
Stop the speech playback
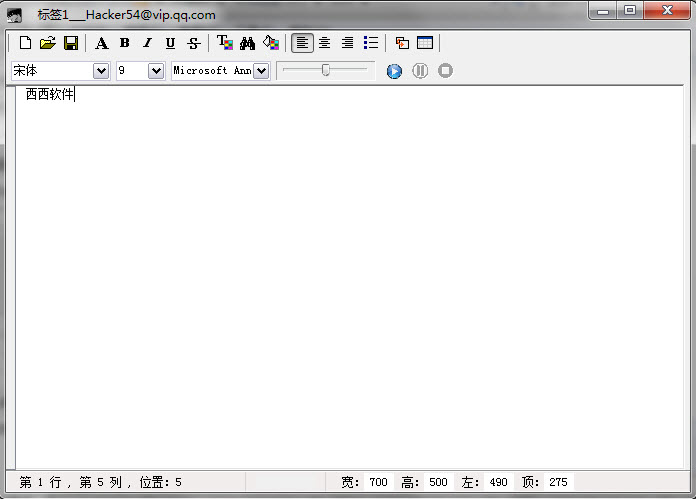pos(445,71)
